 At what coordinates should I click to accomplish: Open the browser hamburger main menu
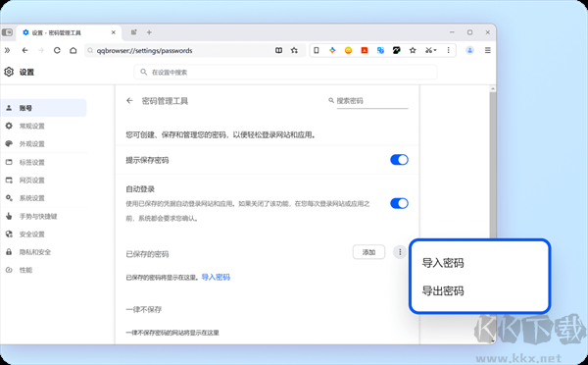(x=487, y=50)
